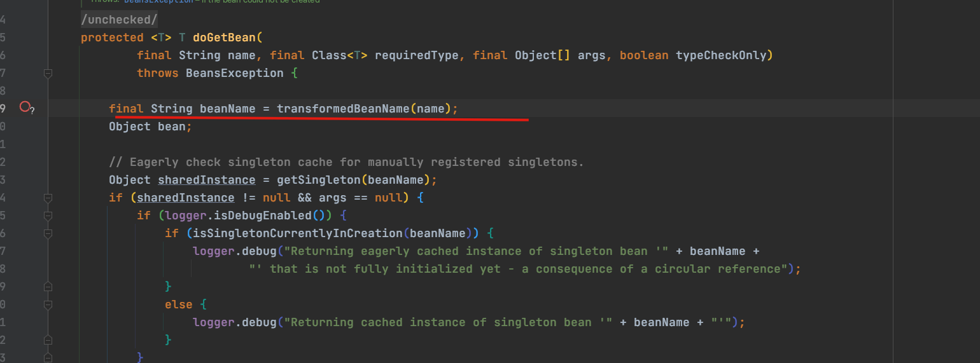Collapse the fold at isSingletonCurrentlyInCreation line
The width and height of the screenshot is (980, 363).
pos(47,234)
